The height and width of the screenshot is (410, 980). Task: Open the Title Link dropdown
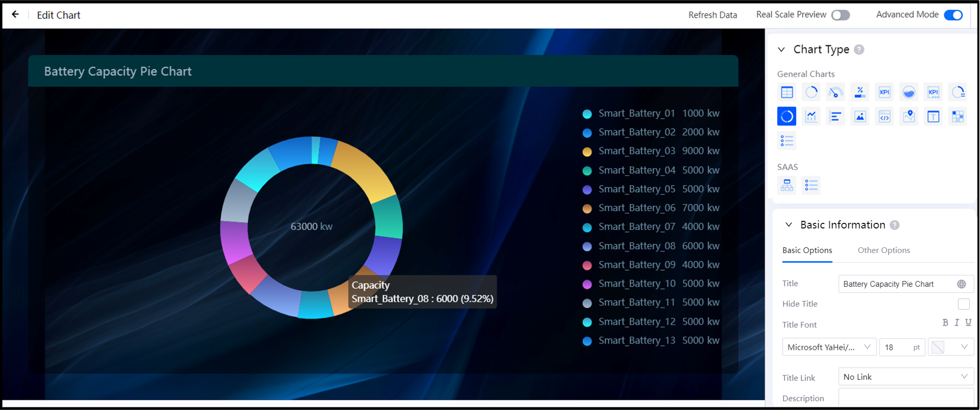coord(905,377)
